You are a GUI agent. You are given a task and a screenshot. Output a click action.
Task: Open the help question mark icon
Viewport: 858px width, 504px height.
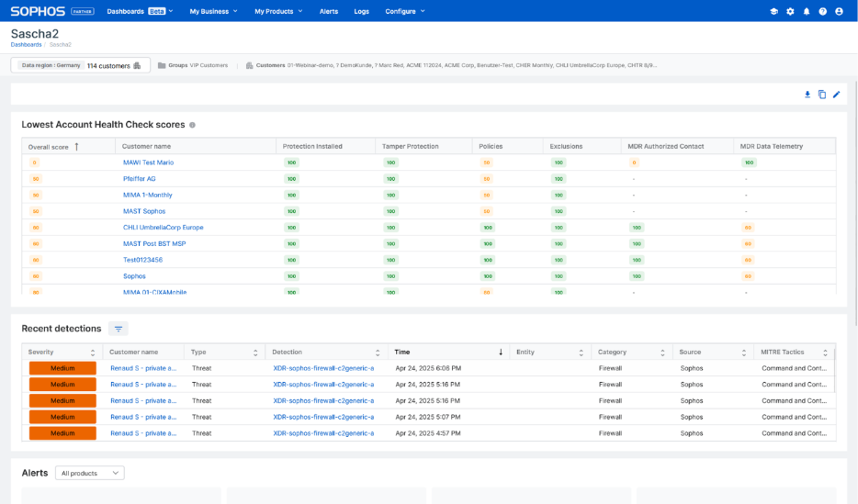823,11
